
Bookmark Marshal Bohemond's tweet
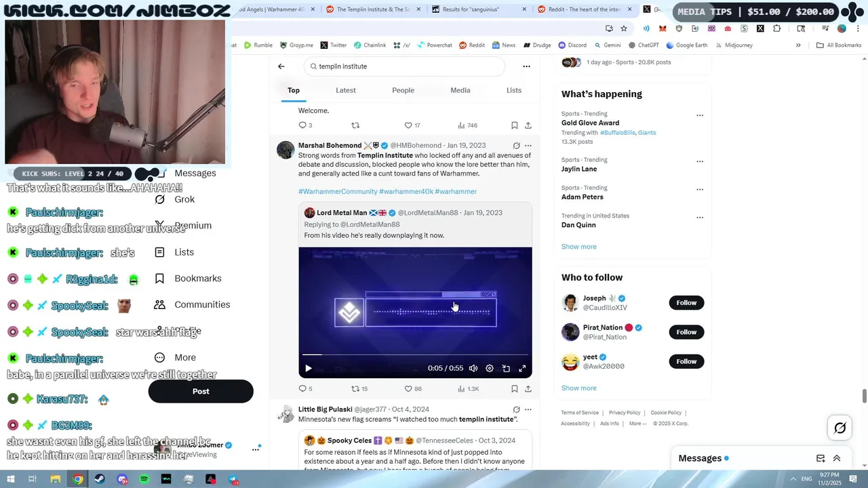pyautogui.click(x=514, y=389)
